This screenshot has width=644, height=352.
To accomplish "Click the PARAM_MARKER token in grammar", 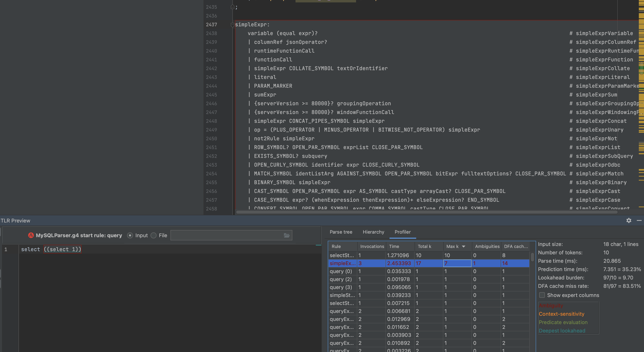I will tap(273, 86).
